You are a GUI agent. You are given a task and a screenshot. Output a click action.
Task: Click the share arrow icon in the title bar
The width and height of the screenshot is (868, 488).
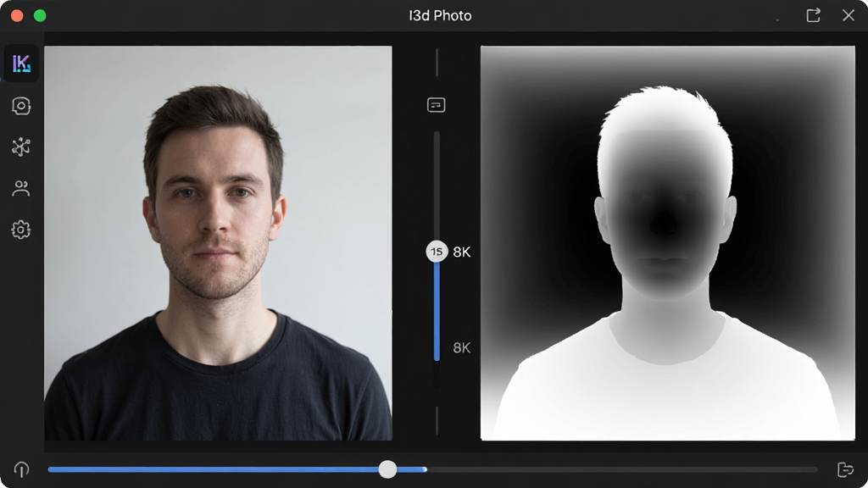pyautogui.click(x=813, y=15)
